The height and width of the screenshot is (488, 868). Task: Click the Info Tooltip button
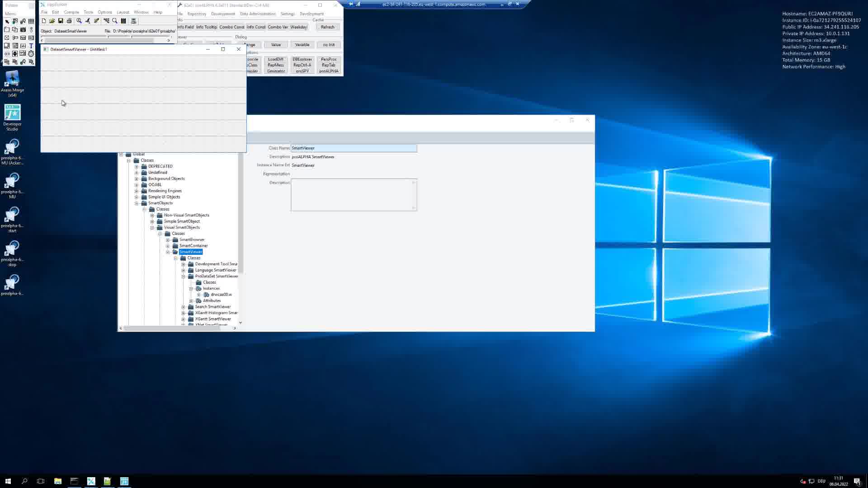(207, 27)
